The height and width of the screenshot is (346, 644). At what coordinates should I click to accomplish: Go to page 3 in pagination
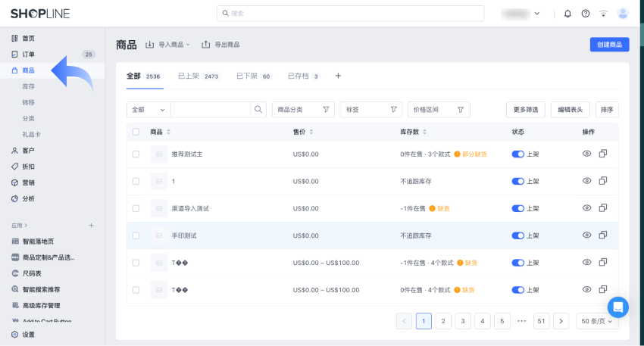[463, 321]
